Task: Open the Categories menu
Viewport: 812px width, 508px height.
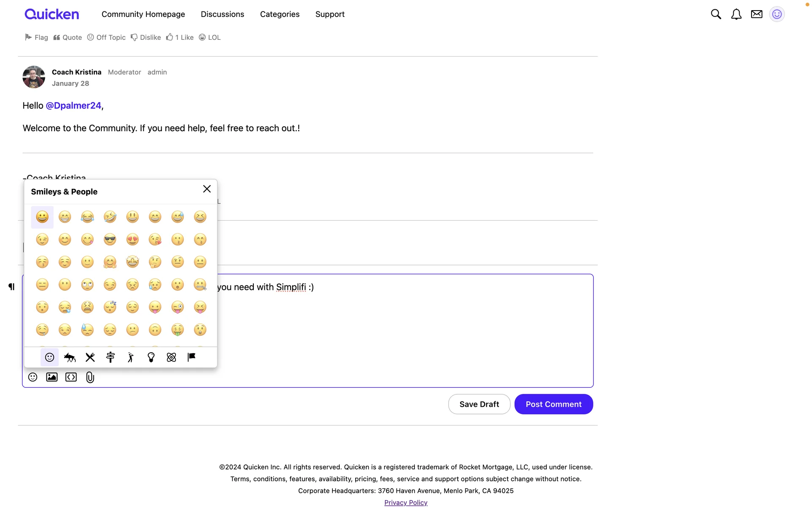Action: pyautogui.click(x=280, y=14)
